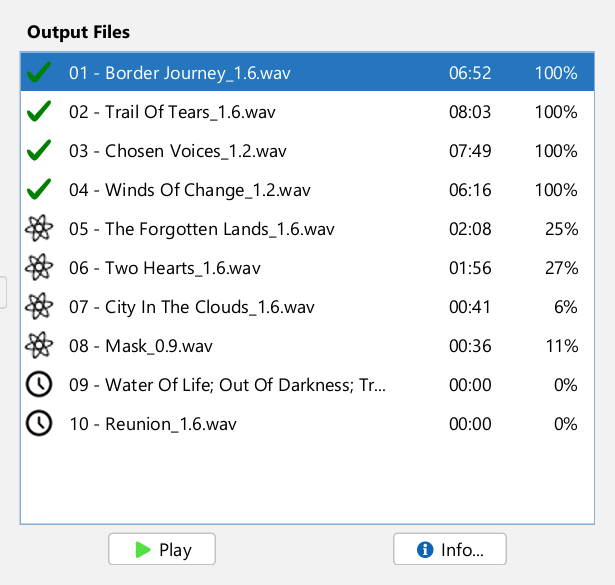Click processing icon beside Two Hearts
The width and height of the screenshot is (615, 585).
[39, 268]
